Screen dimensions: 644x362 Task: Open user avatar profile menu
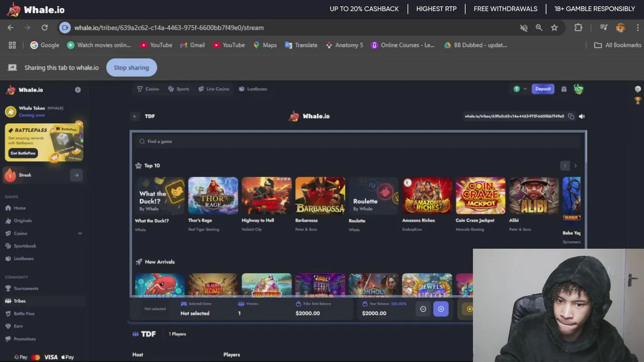(579, 89)
